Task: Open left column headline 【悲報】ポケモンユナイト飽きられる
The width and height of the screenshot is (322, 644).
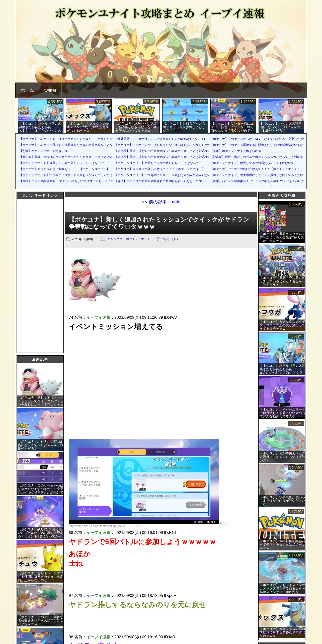Action: [x=45, y=151]
